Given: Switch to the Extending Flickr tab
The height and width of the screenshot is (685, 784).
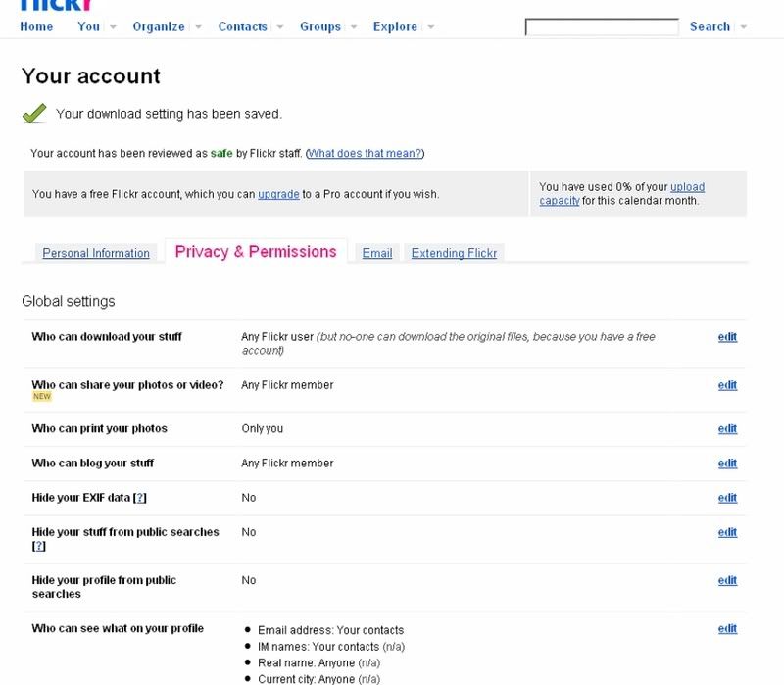Looking at the screenshot, I should pos(454,253).
